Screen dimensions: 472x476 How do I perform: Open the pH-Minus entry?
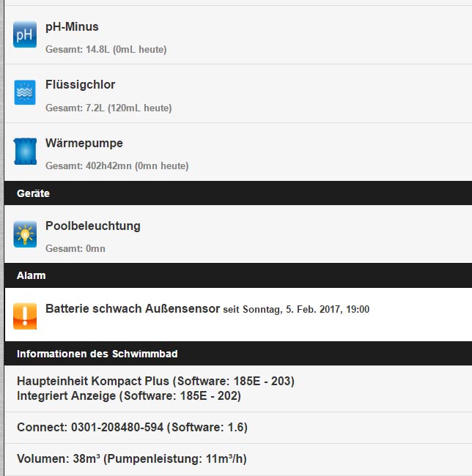pos(238,35)
